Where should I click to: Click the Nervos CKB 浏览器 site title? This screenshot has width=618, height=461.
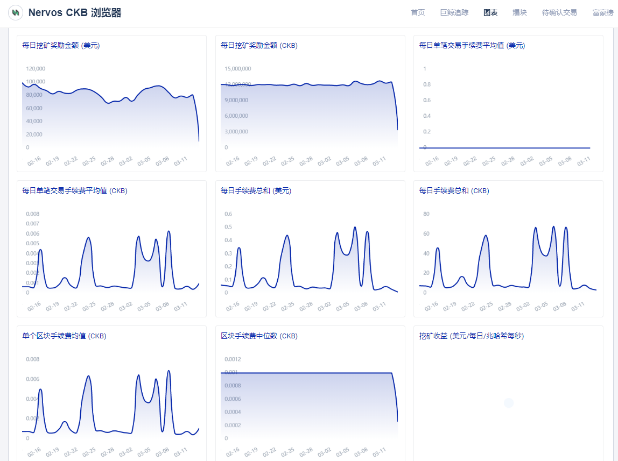click(74, 13)
